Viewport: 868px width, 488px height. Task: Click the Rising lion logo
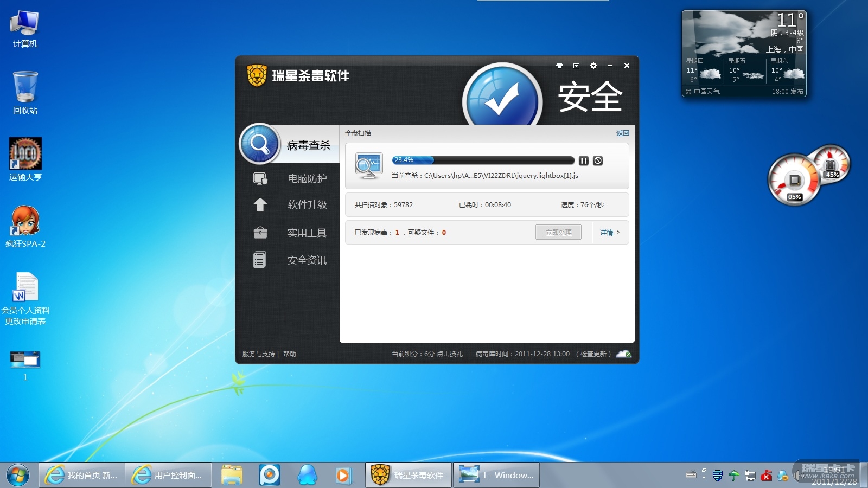pyautogui.click(x=257, y=75)
